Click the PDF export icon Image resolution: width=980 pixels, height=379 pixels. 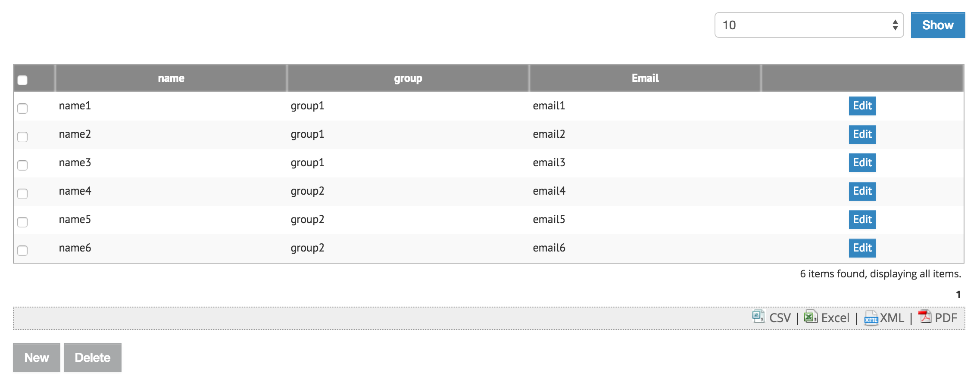(x=924, y=317)
